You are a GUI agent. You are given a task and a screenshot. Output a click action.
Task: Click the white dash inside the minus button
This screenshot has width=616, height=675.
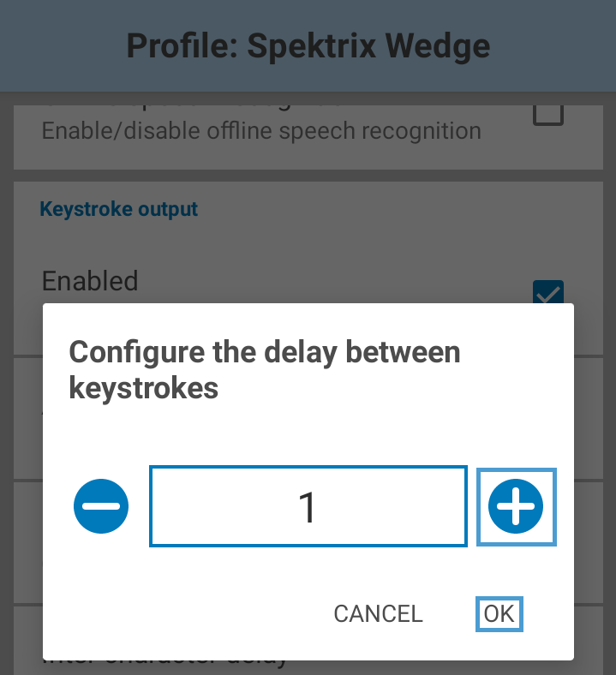(101, 505)
